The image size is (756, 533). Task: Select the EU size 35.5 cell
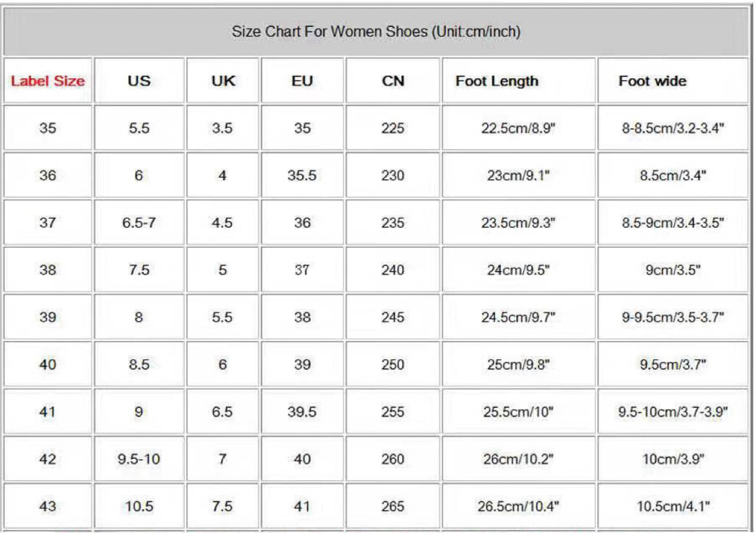click(x=302, y=176)
